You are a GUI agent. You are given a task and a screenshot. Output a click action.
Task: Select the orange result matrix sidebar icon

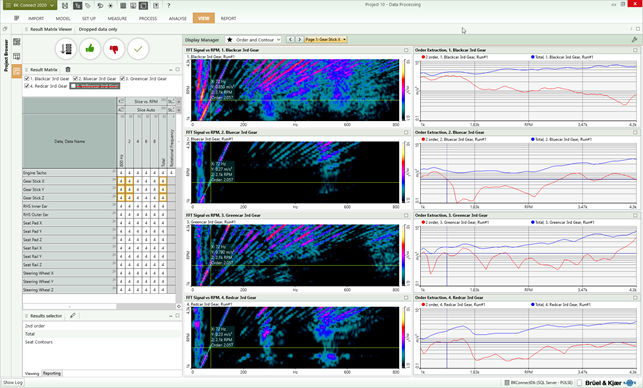(17, 71)
